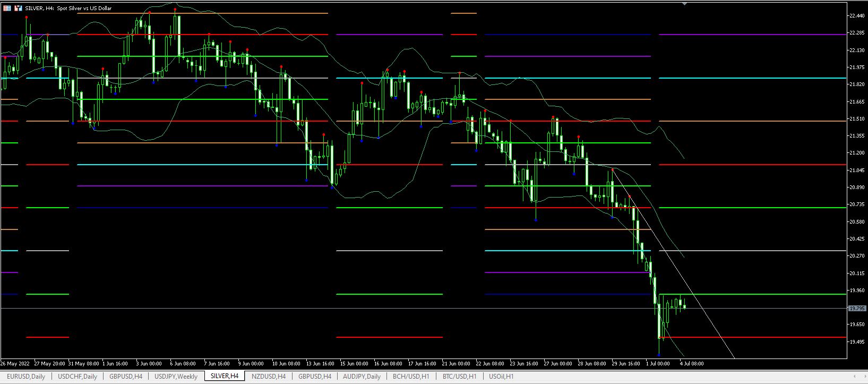Click the current price label 19.795
Viewport: 868px width, 384px height.
pos(856,308)
